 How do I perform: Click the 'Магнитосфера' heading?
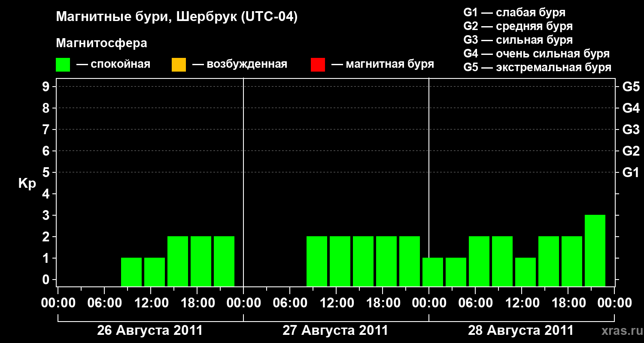[101, 43]
